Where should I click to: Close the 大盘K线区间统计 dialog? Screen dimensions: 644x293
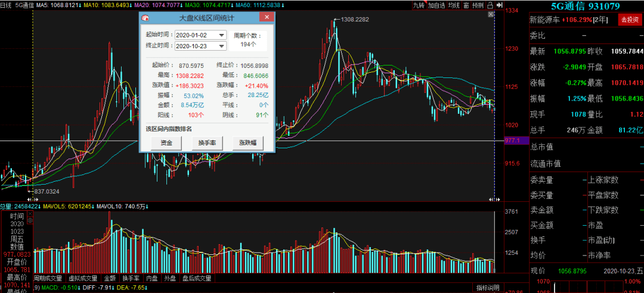[x=267, y=17]
